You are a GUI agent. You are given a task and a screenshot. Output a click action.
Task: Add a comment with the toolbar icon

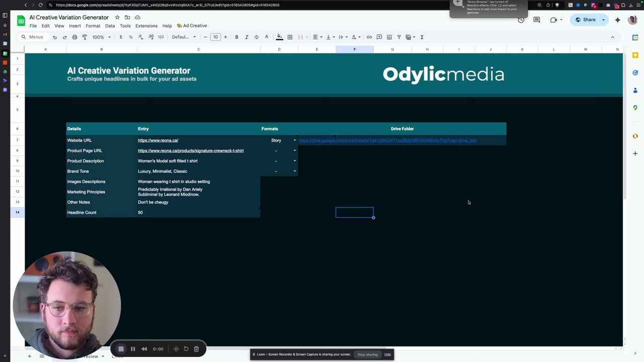pyautogui.click(x=379, y=37)
